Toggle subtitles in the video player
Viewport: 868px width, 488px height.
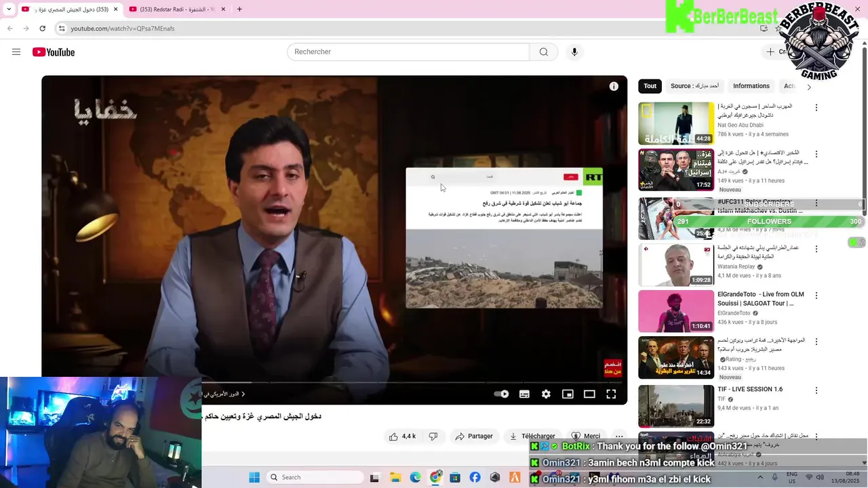[x=524, y=394]
